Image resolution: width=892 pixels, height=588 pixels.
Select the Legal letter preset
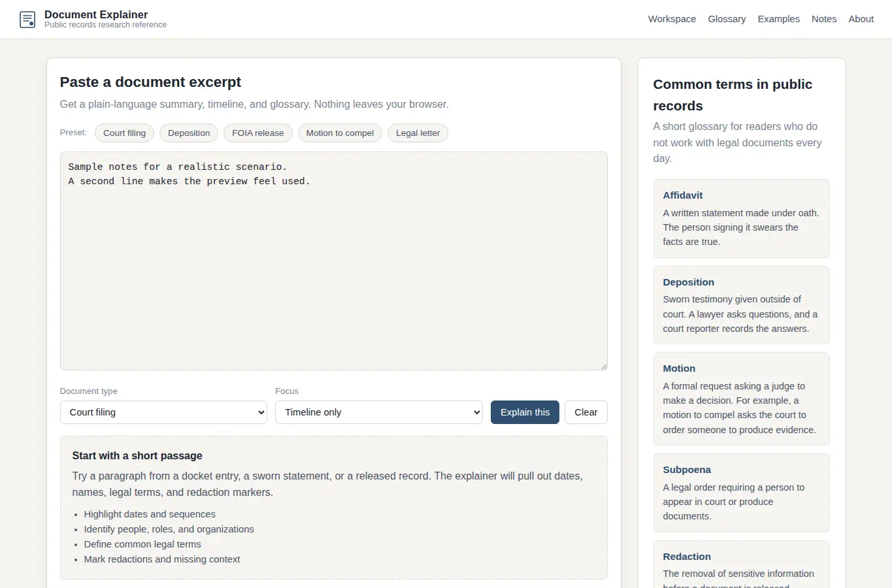pos(418,133)
